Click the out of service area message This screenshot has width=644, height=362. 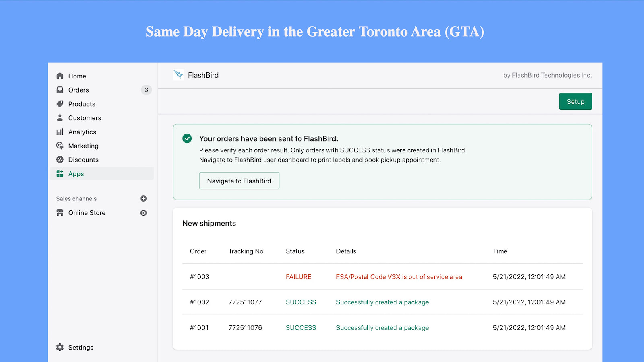(399, 277)
